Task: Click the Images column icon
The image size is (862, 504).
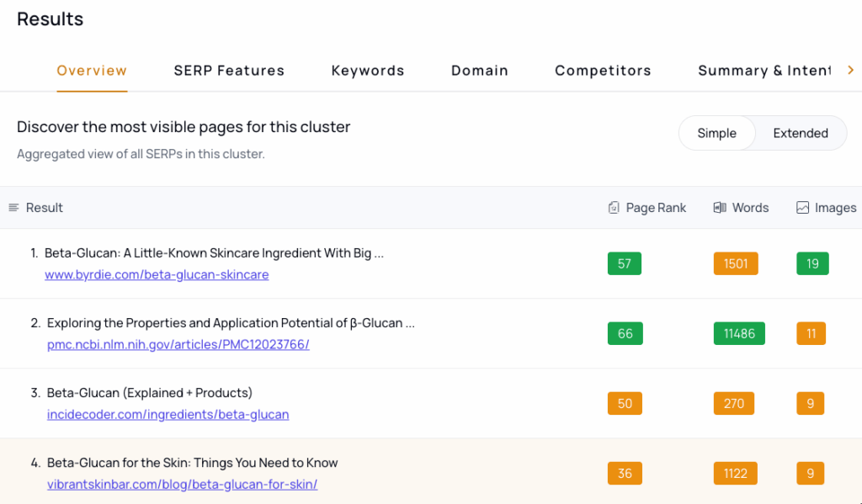Action: pyautogui.click(x=803, y=208)
